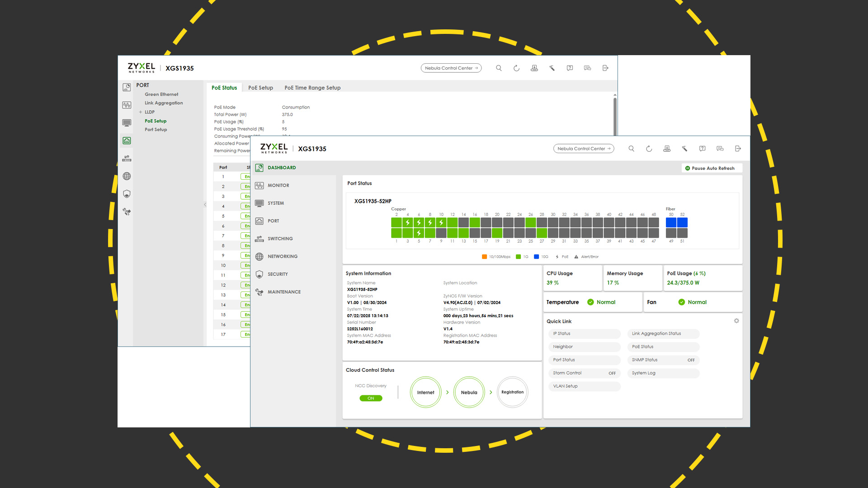Open the PoE Time Range Setup tab

[312, 88]
